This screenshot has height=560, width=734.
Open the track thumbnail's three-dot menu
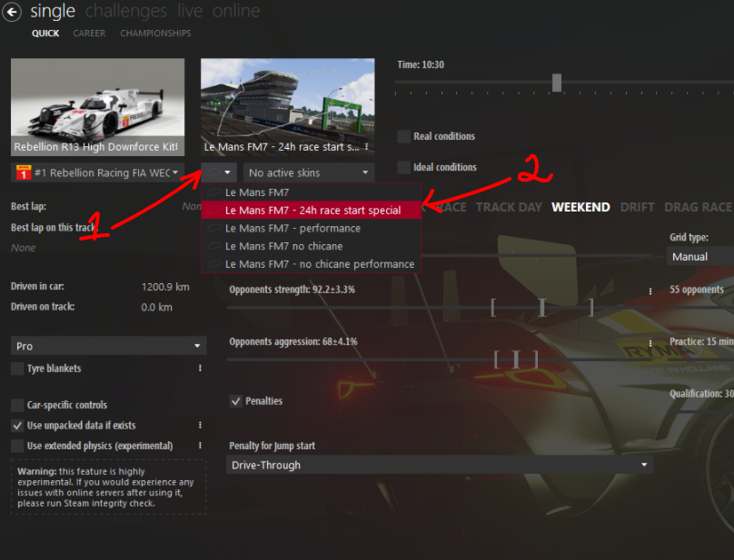coord(366,147)
